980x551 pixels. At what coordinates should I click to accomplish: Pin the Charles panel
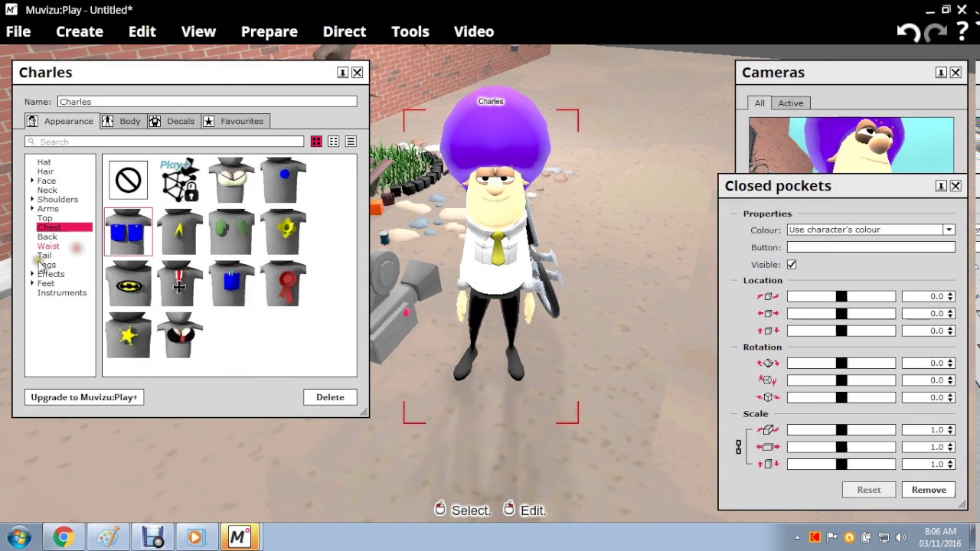pyautogui.click(x=342, y=73)
